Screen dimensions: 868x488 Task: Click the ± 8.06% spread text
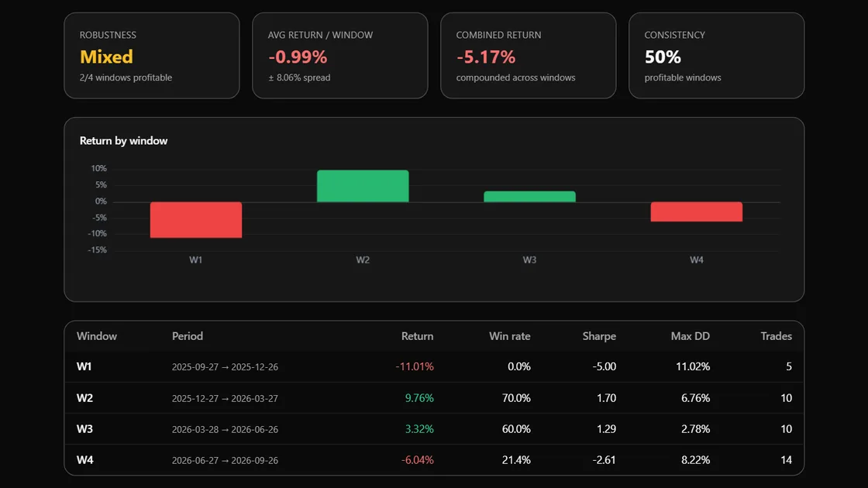pos(299,77)
